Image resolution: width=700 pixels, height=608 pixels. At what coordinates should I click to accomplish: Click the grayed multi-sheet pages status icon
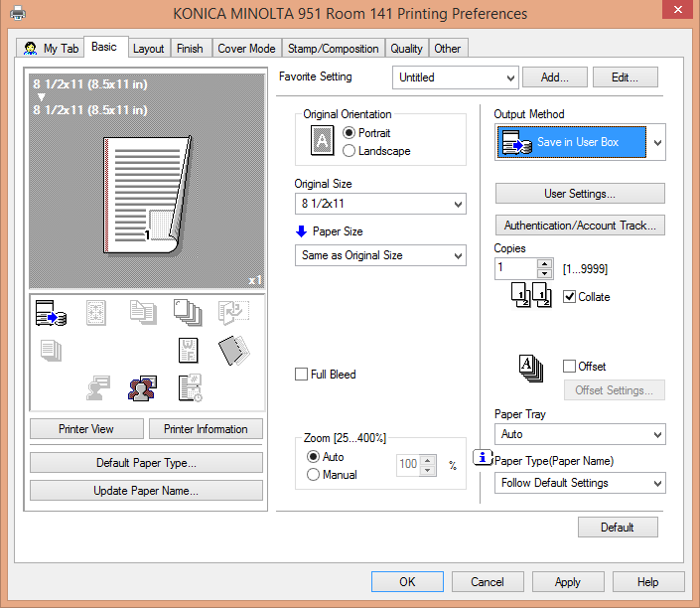point(51,351)
